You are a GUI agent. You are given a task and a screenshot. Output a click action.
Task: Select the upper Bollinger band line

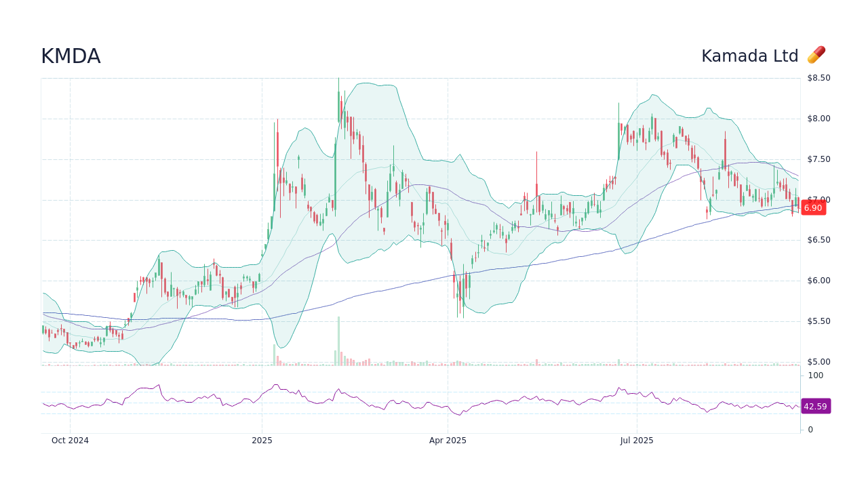[x=366, y=85]
